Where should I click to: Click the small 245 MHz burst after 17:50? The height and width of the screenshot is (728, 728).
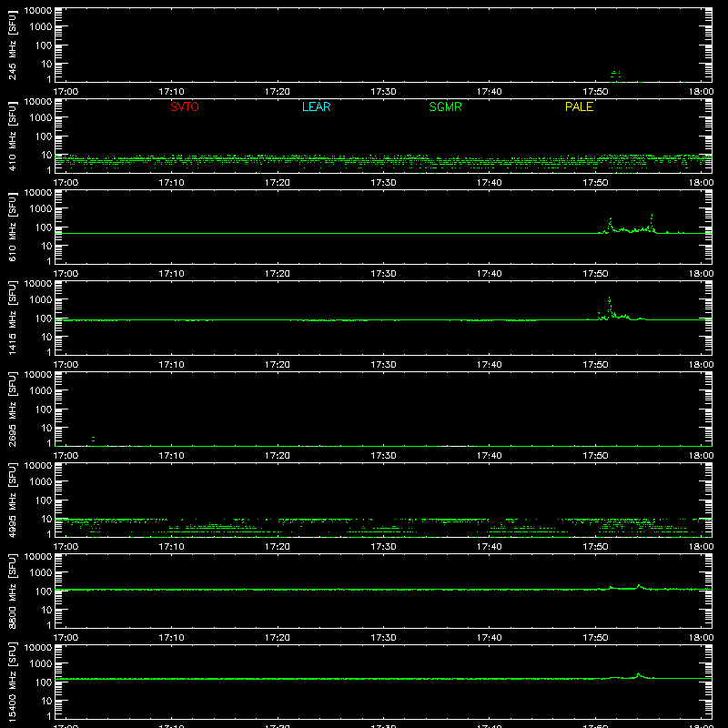point(616,76)
